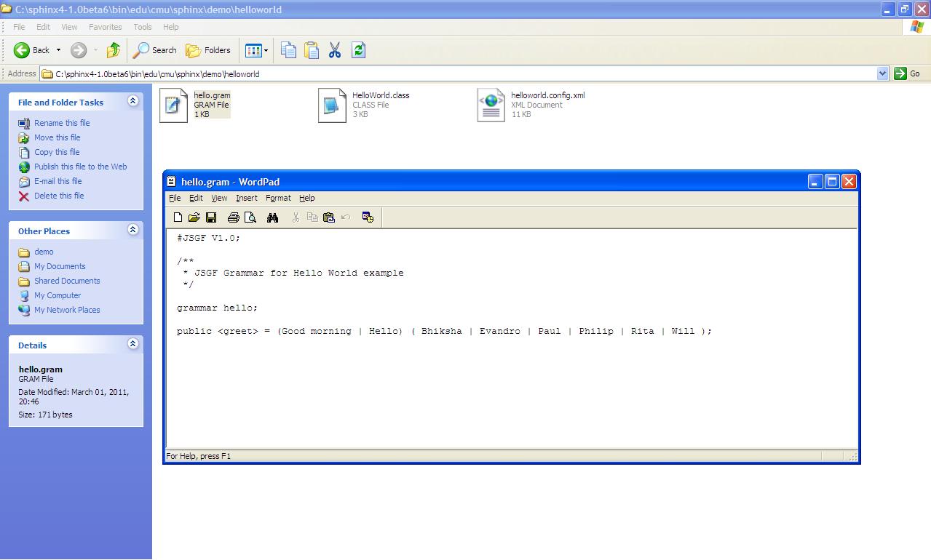Open My Computer from Other Places
The width and height of the screenshot is (931, 560).
click(x=58, y=295)
